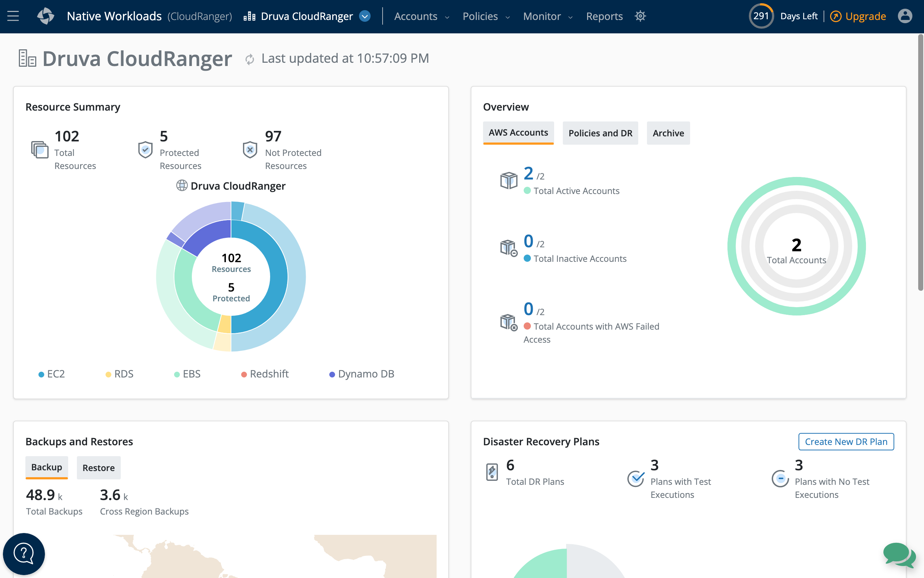The height and width of the screenshot is (578, 924).
Task: Click the Protected Resources shield icon
Action: point(145,149)
